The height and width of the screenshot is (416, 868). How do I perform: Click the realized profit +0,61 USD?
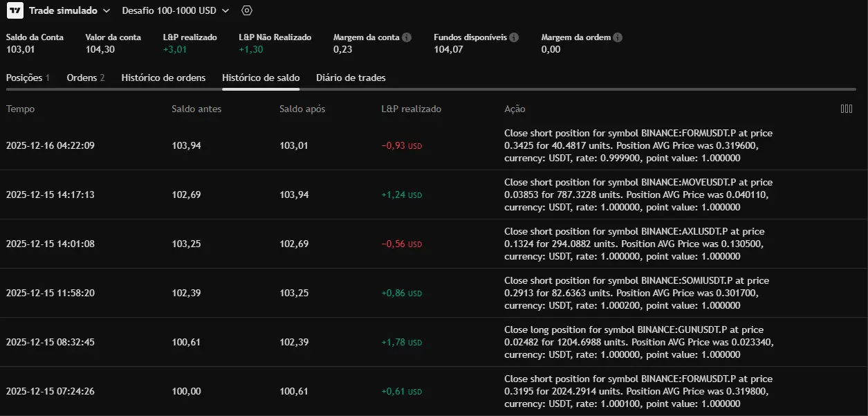[401, 391]
